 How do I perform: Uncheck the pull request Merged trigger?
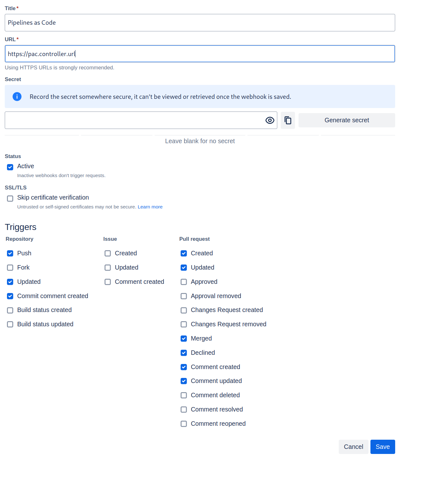tap(184, 339)
